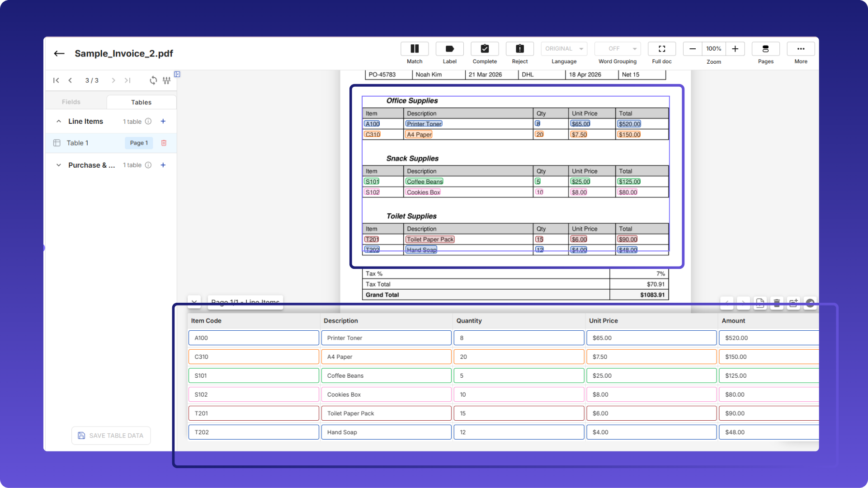The height and width of the screenshot is (488, 868).
Task: Click the Match columns icon
Action: 414,49
